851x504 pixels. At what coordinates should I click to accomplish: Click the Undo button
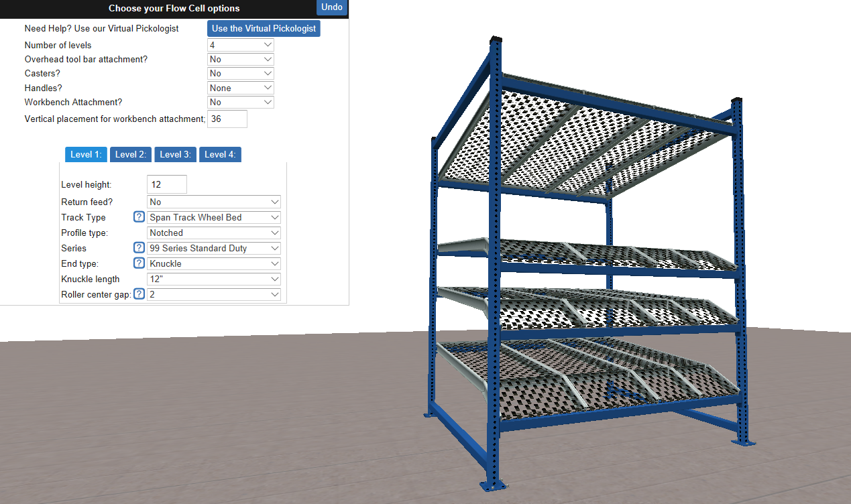pyautogui.click(x=331, y=7)
